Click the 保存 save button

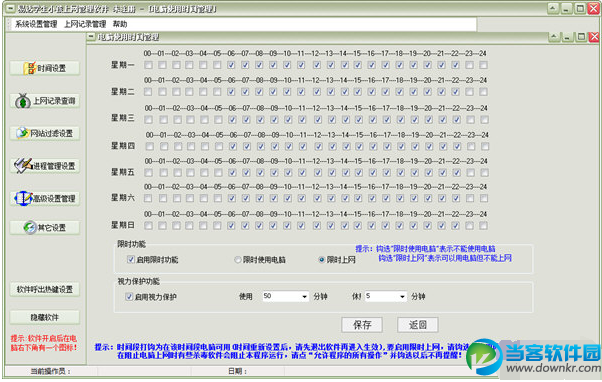[362, 325]
